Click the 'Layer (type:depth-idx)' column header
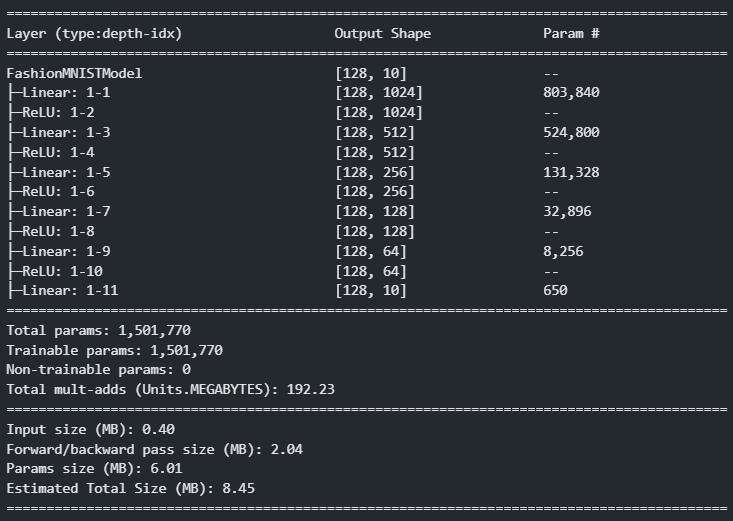This screenshot has height=521, width=733. (94, 34)
